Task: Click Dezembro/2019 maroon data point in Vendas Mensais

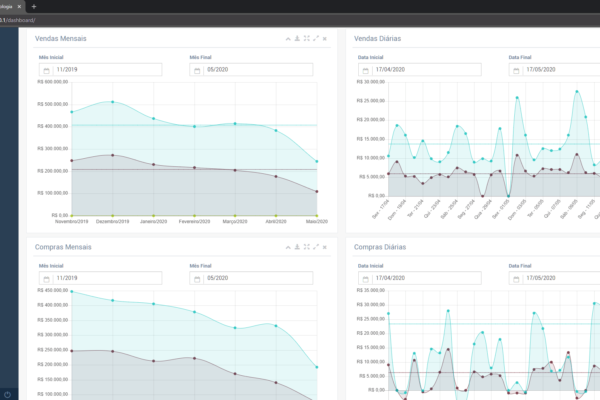Action: coord(112,155)
